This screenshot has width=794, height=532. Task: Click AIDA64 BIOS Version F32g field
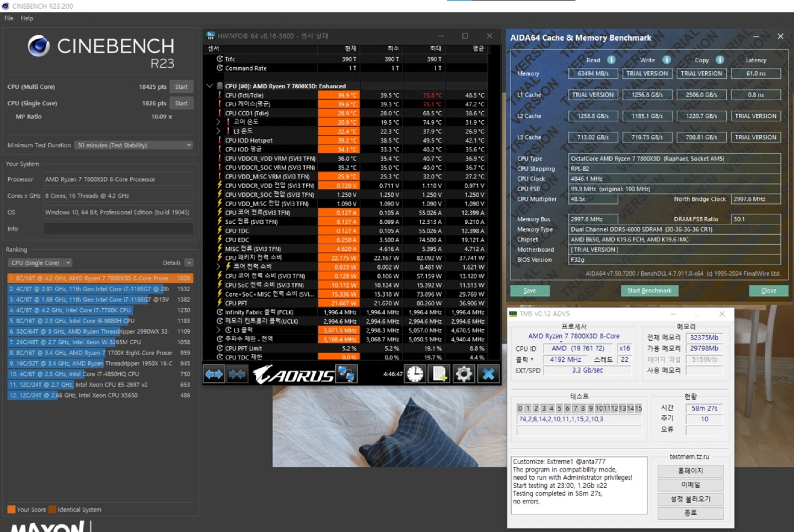point(675,260)
